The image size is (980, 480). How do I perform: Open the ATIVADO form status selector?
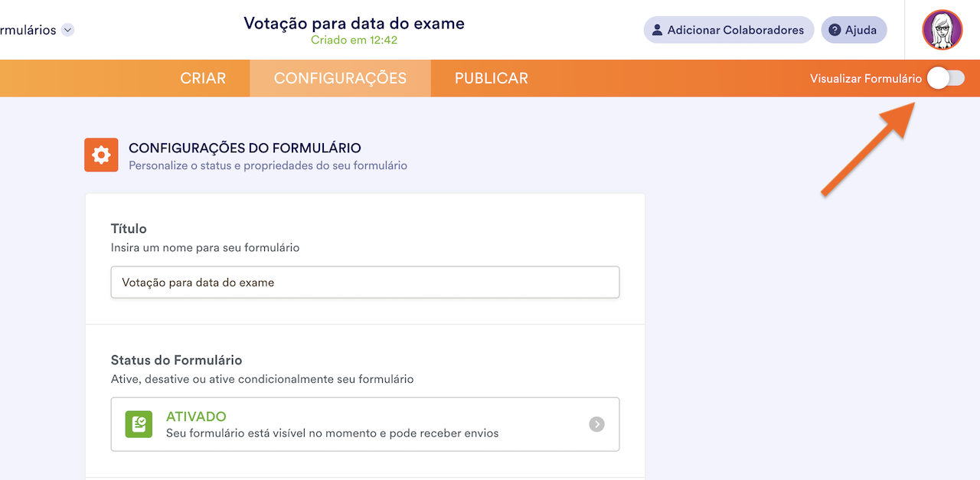click(x=364, y=424)
